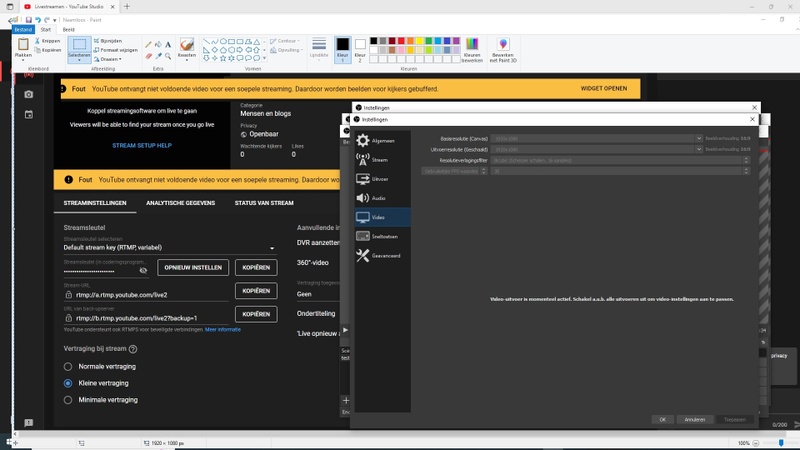Screen dimensions: 800x450
Task: Open the Bestand menu in Paint
Action: (23, 30)
